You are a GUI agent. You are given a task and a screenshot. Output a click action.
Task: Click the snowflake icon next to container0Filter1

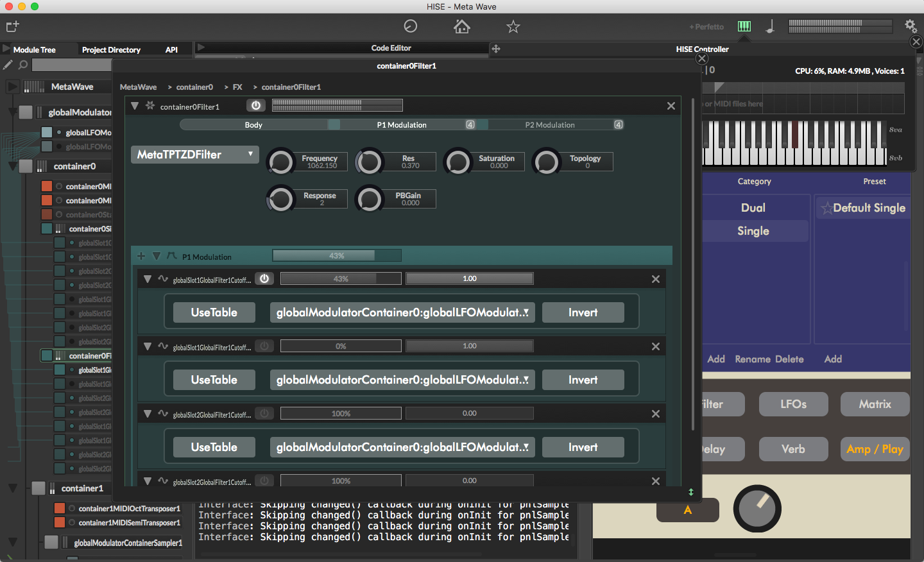click(x=150, y=106)
